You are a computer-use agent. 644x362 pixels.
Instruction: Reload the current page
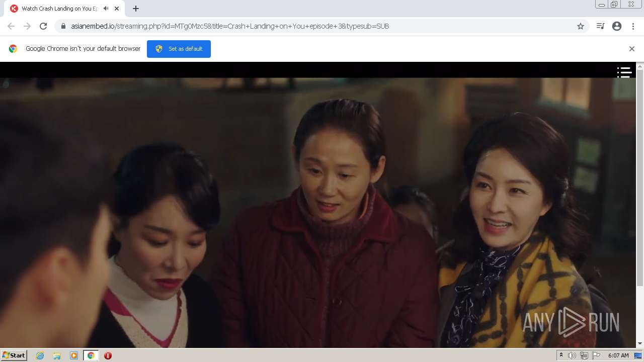pyautogui.click(x=43, y=26)
